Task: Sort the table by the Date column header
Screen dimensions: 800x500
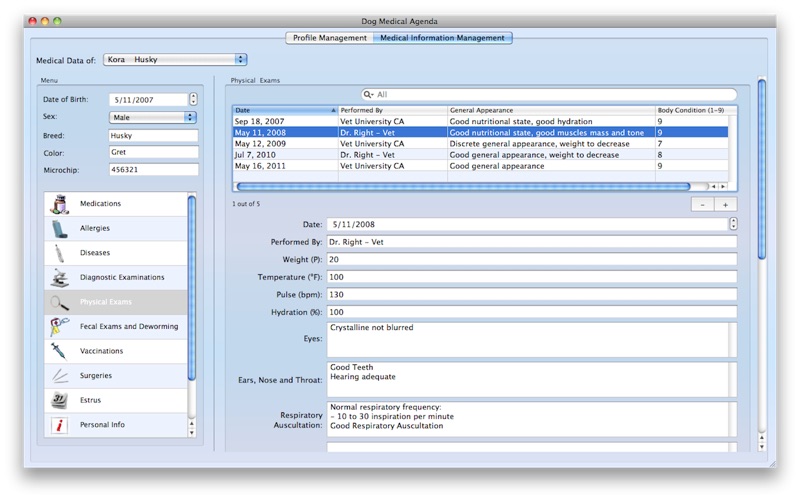Action: point(285,110)
